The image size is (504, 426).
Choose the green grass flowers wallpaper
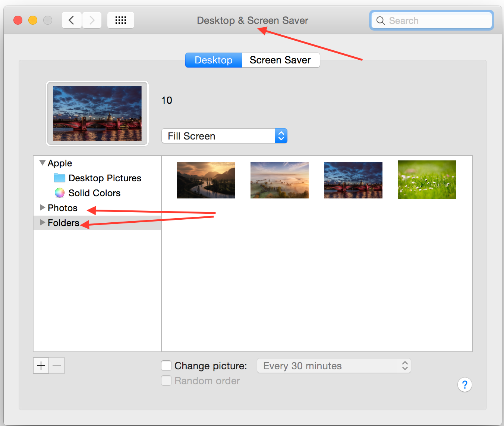427,180
